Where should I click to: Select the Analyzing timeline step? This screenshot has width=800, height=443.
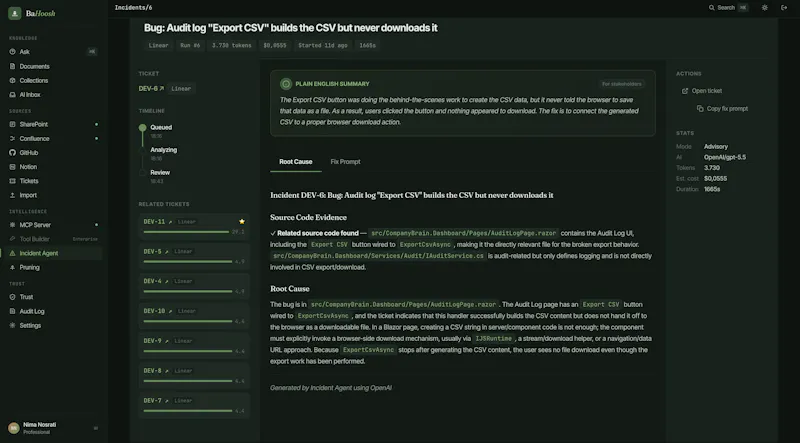(163, 150)
